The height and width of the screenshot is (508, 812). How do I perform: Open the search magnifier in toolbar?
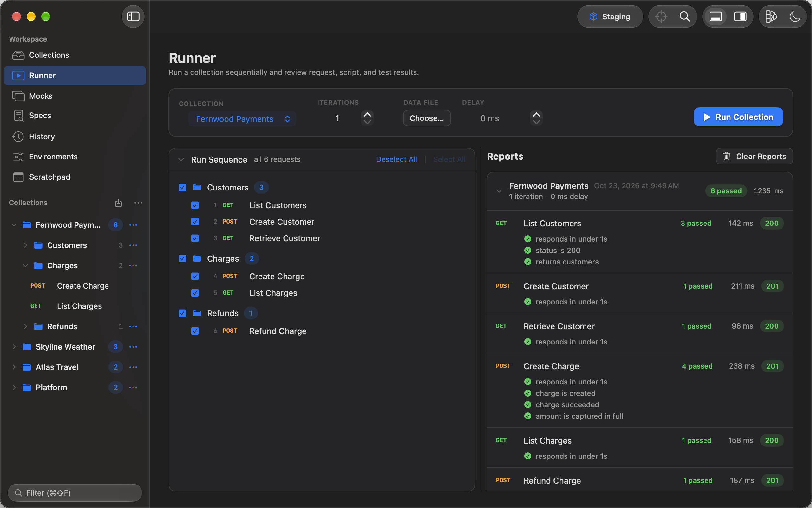pyautogui.click(x=684, y=17)
